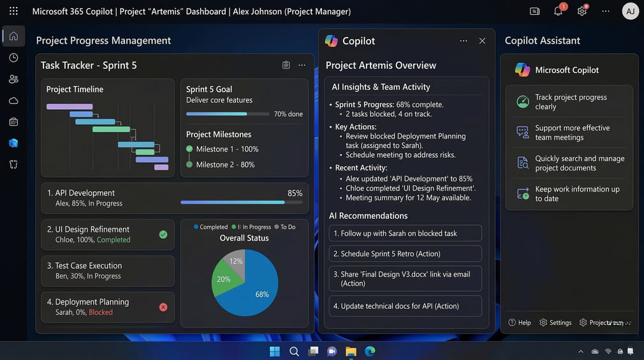The height and width of the screenshot is (360, 644).
Task: Open Teams chat on taskbar
Action: (332, 351)
